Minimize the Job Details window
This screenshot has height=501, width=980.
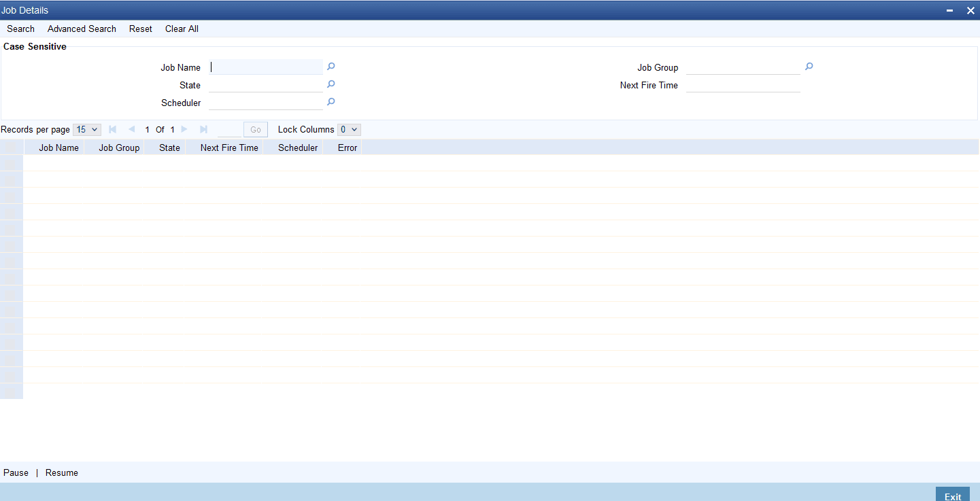click(949, 10)
